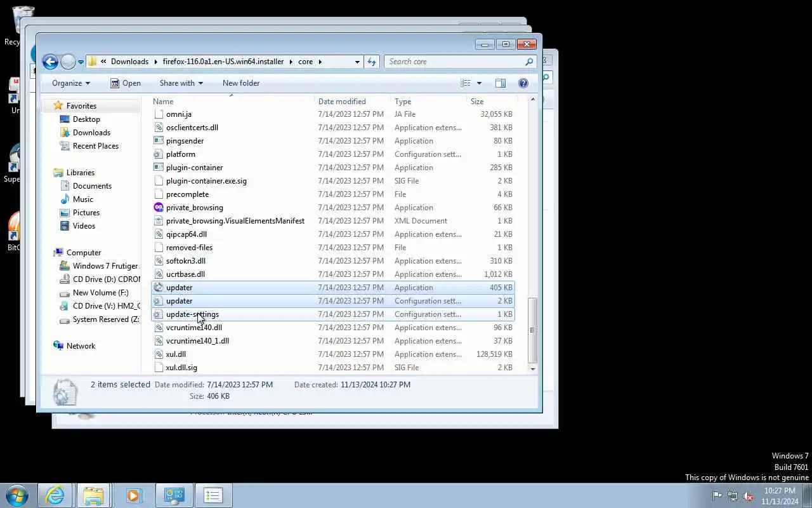This screenshot has width=812, height=508.
Task: Select the update-settings file icon
Action: tap(159, 314)
